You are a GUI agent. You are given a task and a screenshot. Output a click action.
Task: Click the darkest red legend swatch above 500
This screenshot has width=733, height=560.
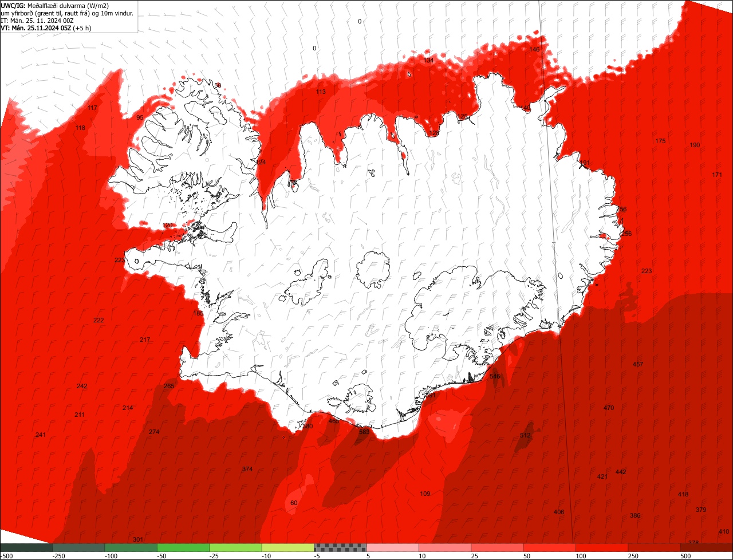point(707,547)
